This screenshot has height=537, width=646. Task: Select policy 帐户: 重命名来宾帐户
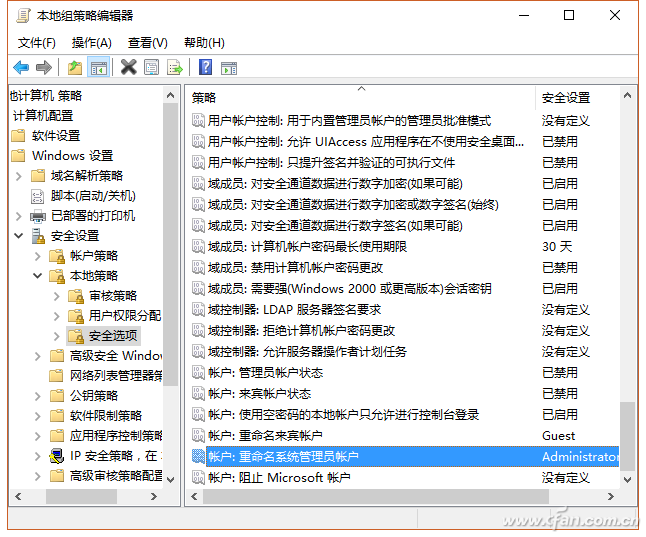coord(265,436)
